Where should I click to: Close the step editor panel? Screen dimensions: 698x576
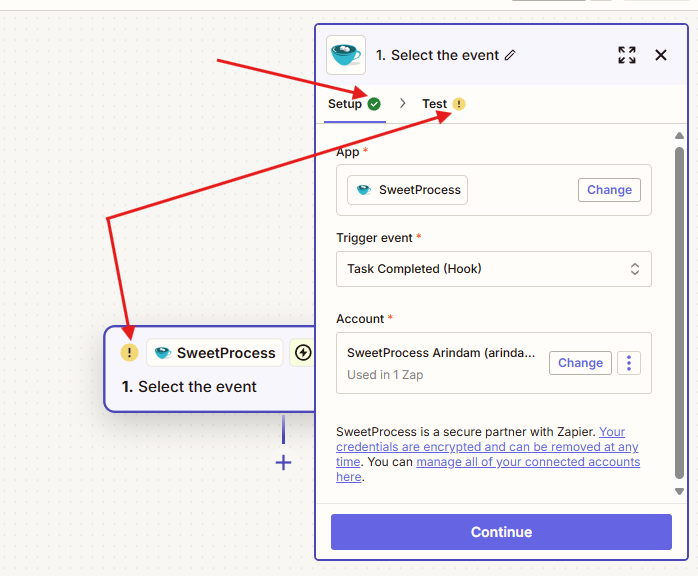pyautogui.click(x=661, y=55)
